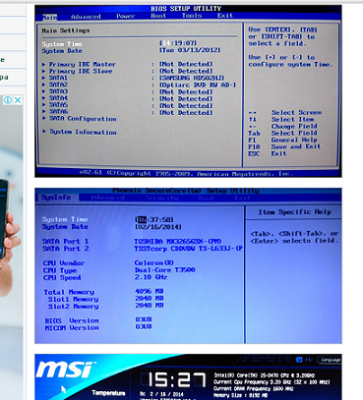The height and width of the screenshot is (400, 363).
Task: Select the SAMSUNG HD502HJ drive value
Action: point(192,78)
